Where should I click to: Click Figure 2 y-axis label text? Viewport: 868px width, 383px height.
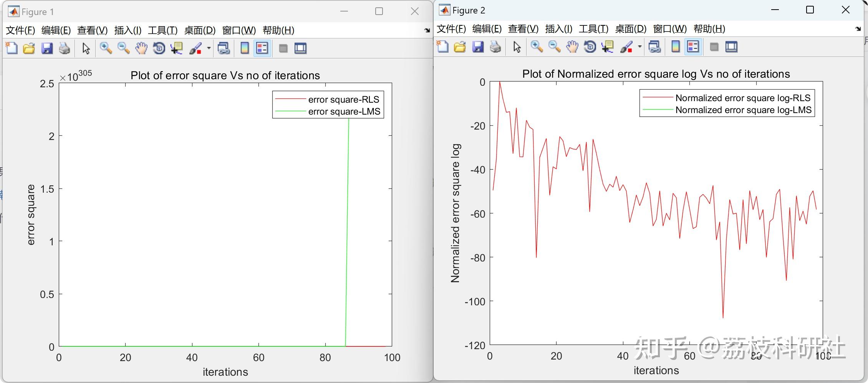point(455,213)
